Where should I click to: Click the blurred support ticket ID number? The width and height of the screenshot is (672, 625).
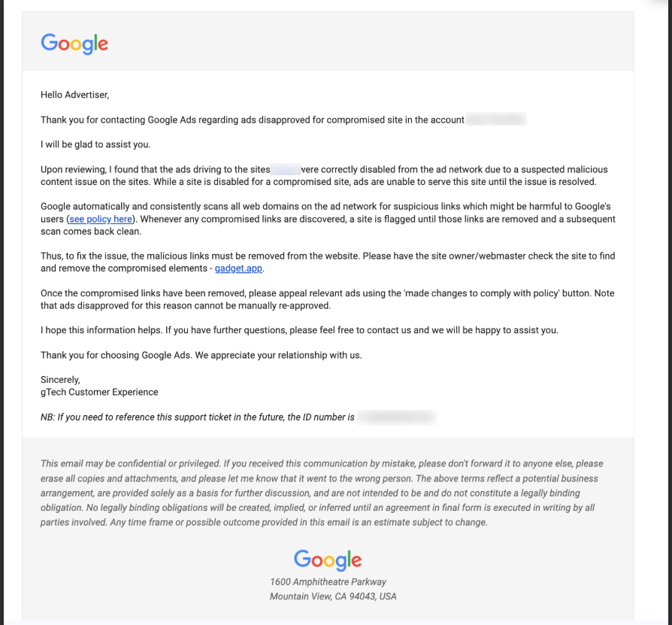[396, 417]
